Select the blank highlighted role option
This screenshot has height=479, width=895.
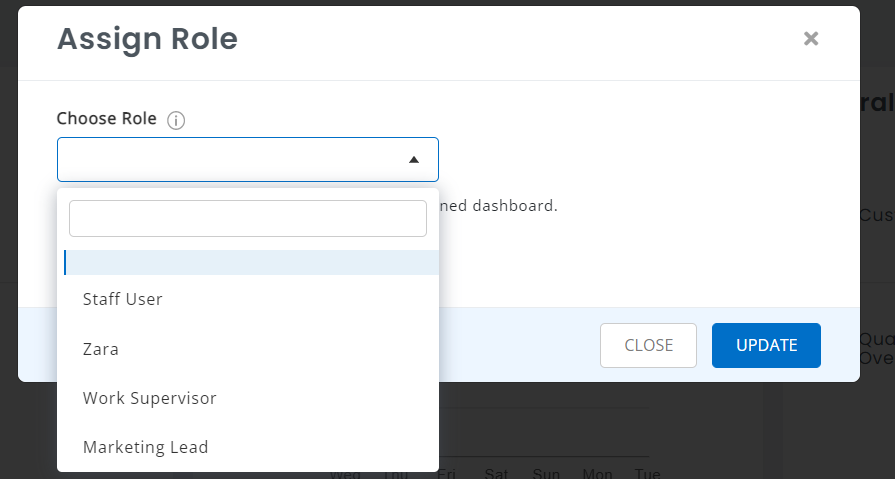click(251, 262)
